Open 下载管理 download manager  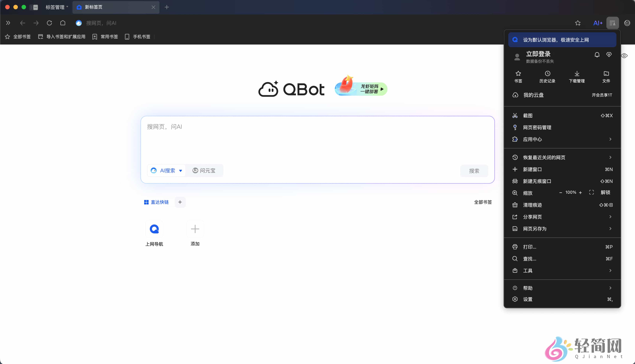577,76
